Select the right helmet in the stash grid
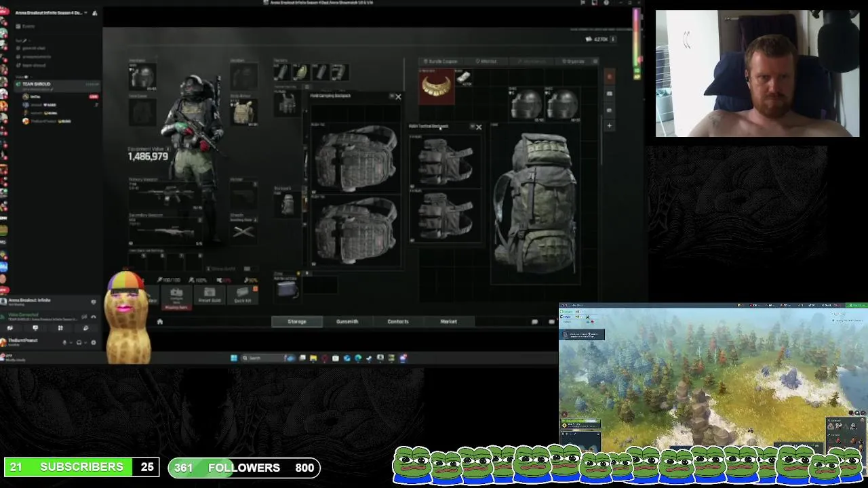 pos(562,104)
